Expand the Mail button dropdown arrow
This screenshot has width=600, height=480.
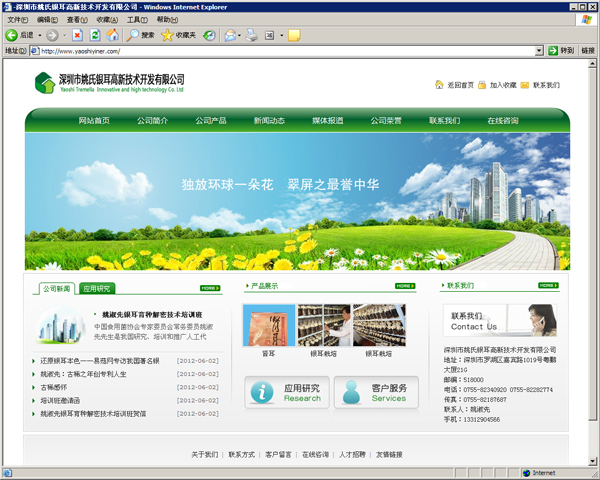click(x=241, y=35)
